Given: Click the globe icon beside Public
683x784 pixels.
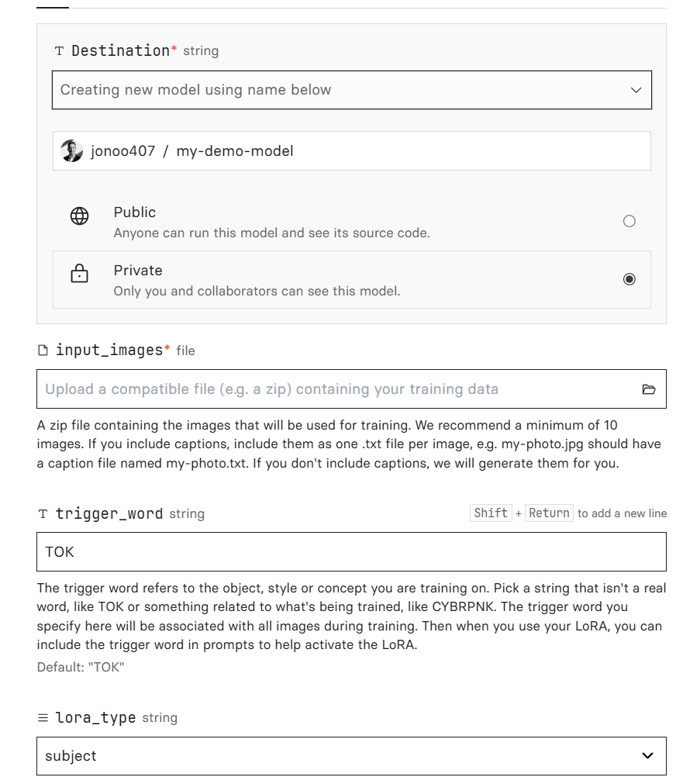Looking at the screenshot, I should click(x=80, y=217).
